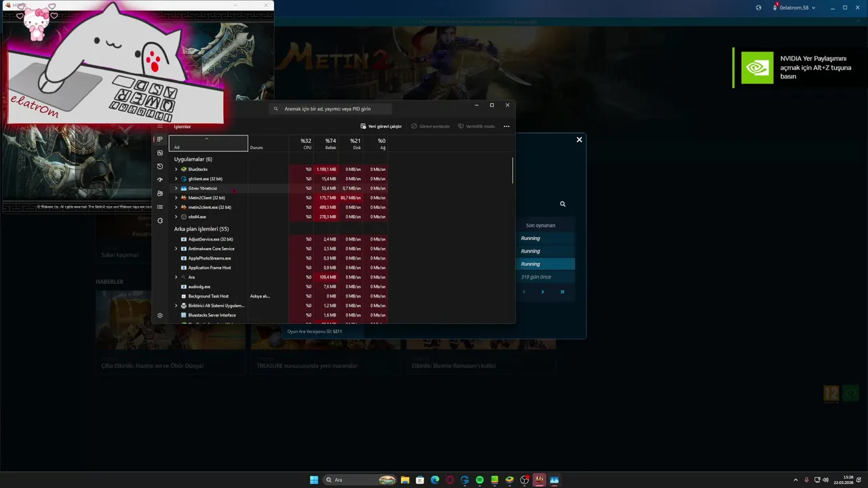Viewport: 868px width, 488px height.
Task: Sort processes by the CPU column
Action: 301,143
